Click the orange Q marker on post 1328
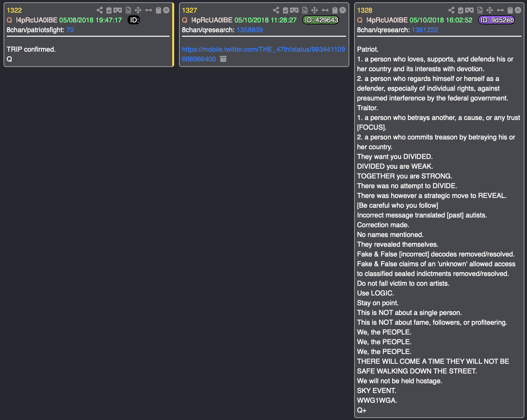Viewport: 527px width, 420px height. pyautogui.click(x=360, y=20)
